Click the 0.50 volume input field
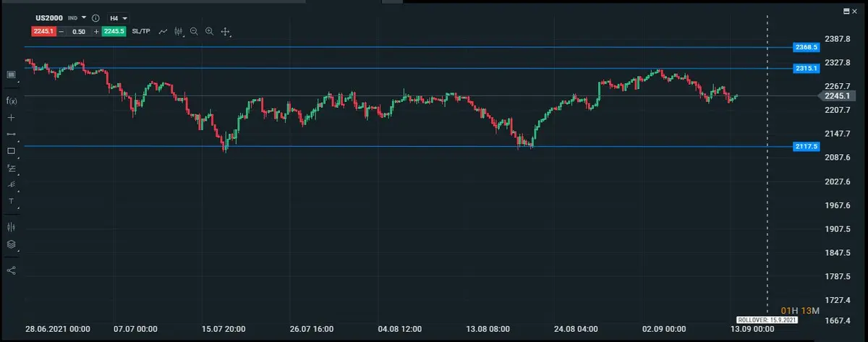The image size is (868, 342). [x=79, y=32]
